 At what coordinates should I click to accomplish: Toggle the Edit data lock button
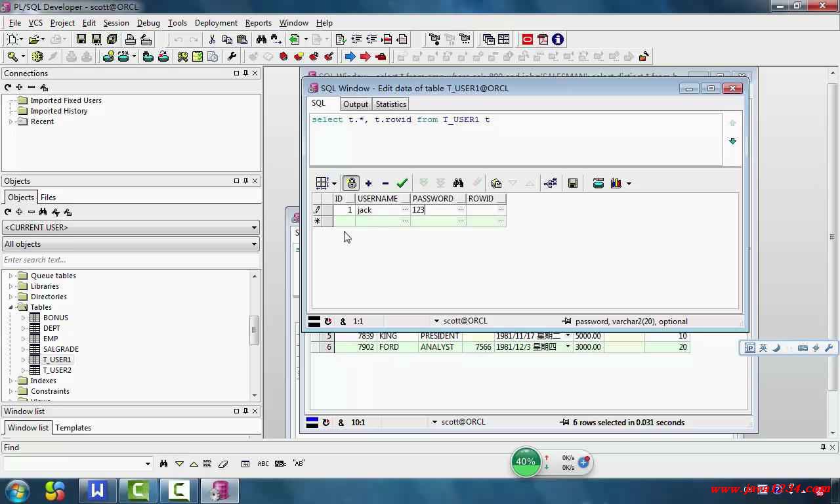351,183
